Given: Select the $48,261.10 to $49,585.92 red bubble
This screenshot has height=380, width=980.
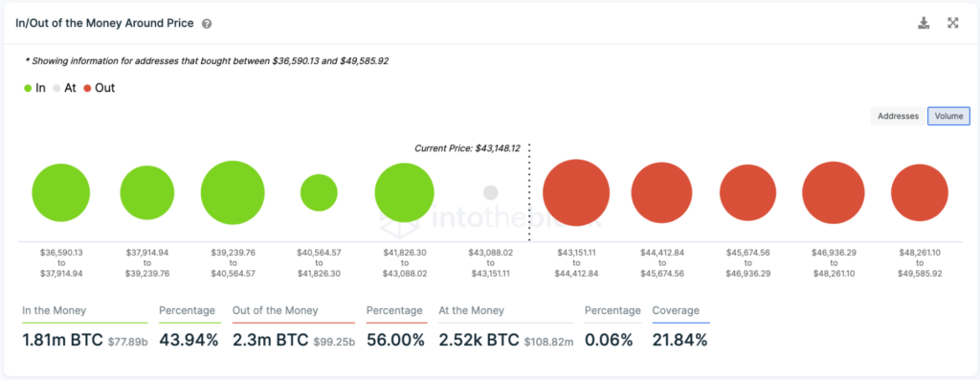Looking at the screenshot, I should (920, 192).
